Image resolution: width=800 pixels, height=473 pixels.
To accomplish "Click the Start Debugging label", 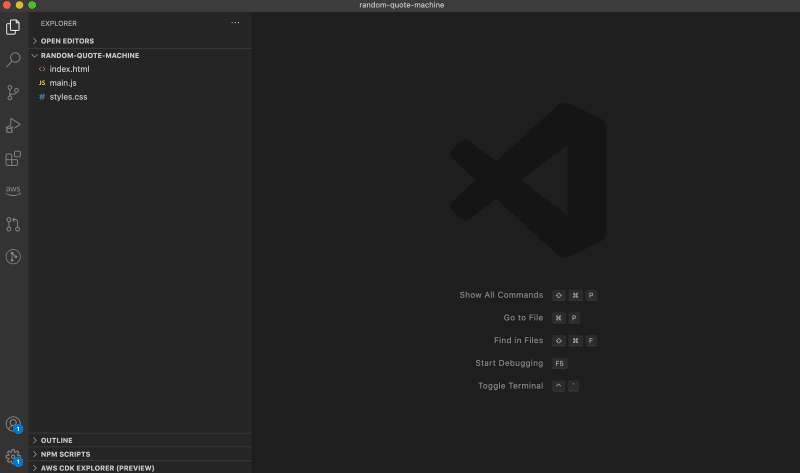I will [x=509, y=363].
